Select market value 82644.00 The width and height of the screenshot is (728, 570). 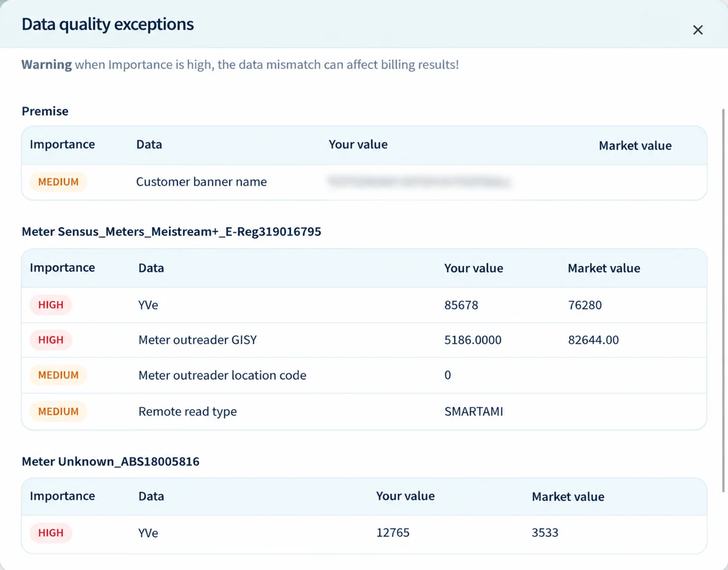tap(594, 340)
